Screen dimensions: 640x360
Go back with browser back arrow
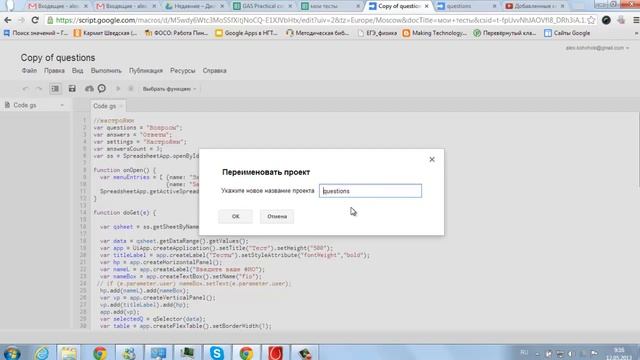click(x=8, y=20)
